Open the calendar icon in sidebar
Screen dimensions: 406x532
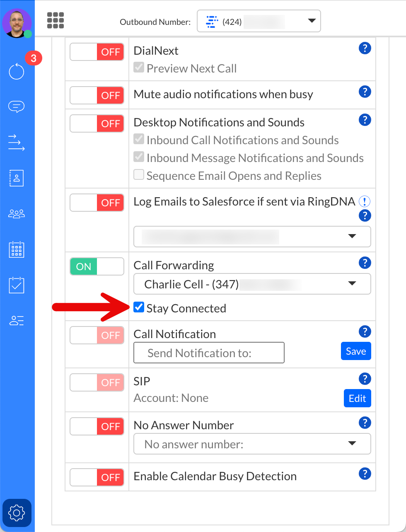pos(17,250)
